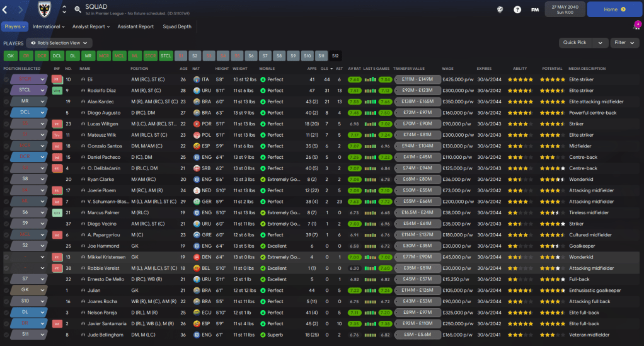The height and width of the screenshot is (346, 644).
Task: Click the FM menu logo
Action: (x=535, y=9)
